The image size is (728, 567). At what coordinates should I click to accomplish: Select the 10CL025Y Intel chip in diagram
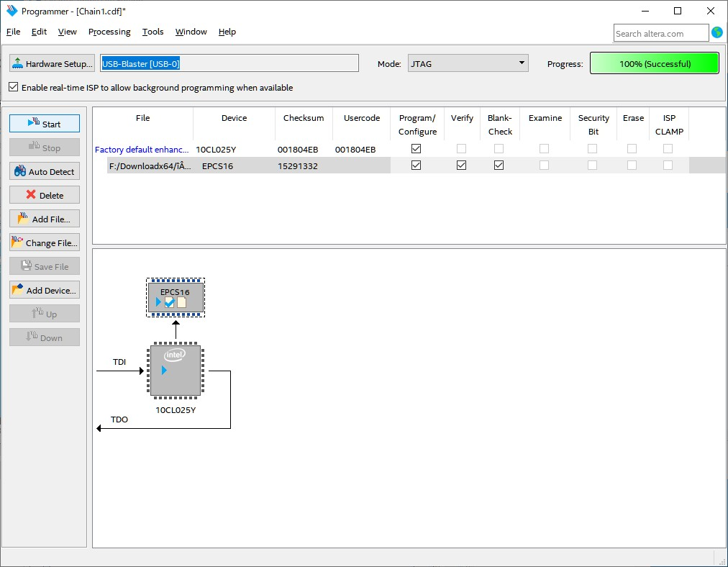[176, 371]
